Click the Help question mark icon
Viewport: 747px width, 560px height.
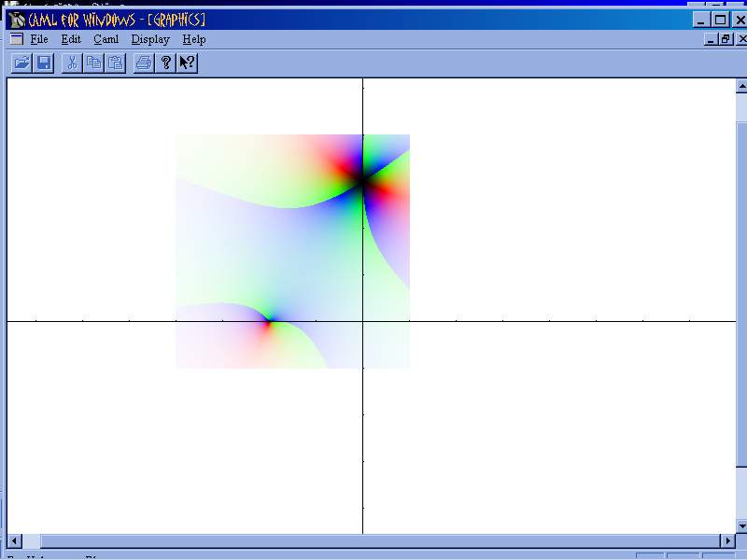(166, 63)
